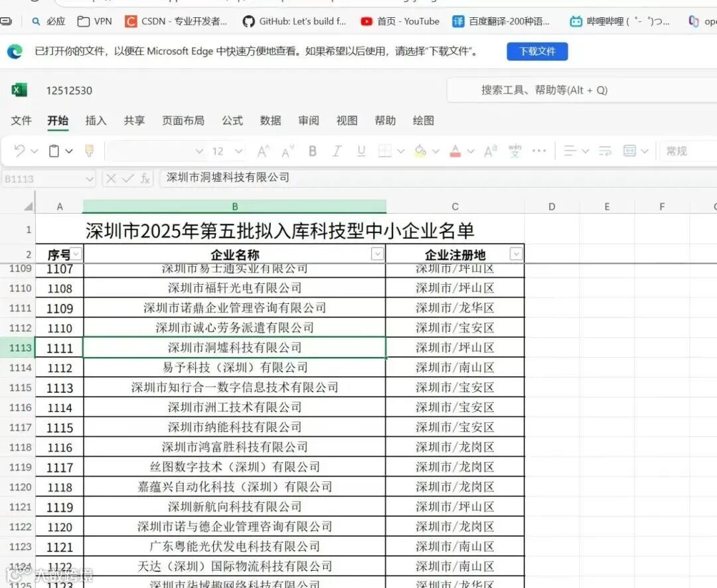This screenshot has width=717, height=588.
Task: Open the 公式 ribbon tab
Action: [232, 120]
